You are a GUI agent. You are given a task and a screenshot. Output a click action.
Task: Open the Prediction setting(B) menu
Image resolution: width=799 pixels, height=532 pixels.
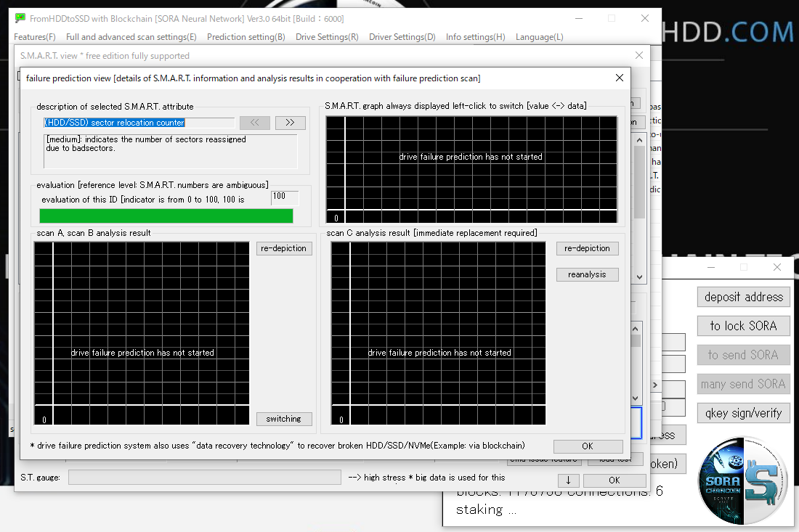pyautogui.click(x=246, y=37)
